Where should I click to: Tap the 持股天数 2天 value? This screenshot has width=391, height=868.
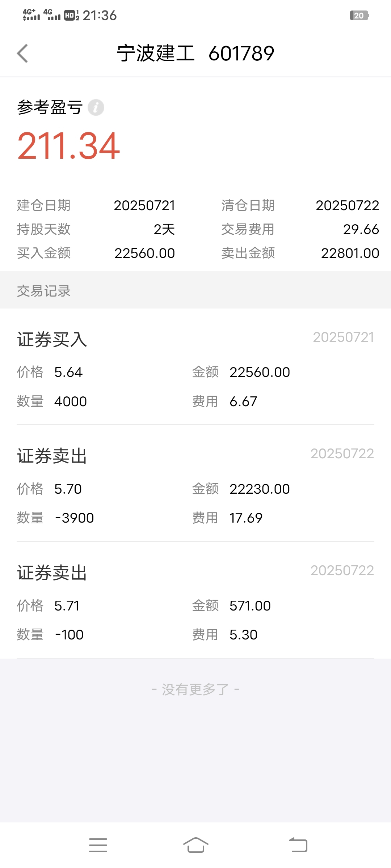(164, 229)
